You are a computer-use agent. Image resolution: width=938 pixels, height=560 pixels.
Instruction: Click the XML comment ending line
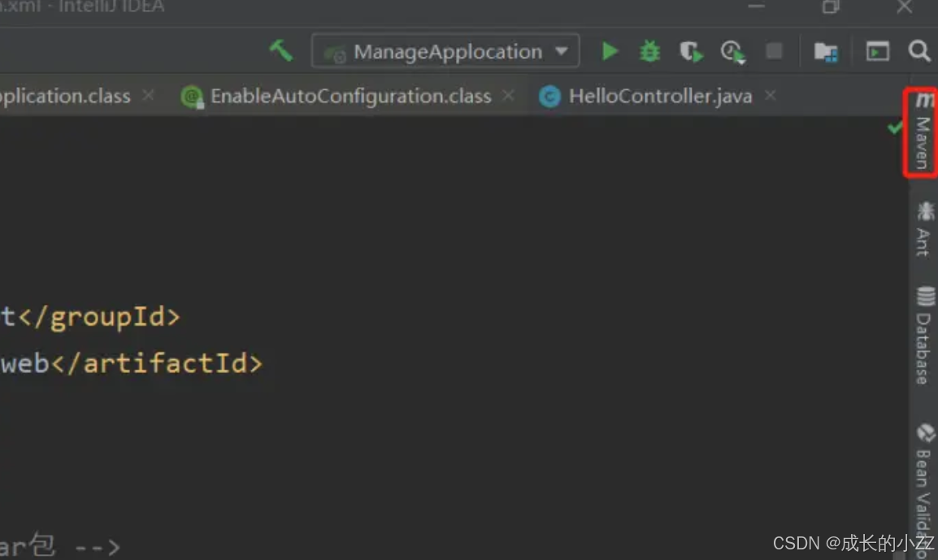coord(60,545)
